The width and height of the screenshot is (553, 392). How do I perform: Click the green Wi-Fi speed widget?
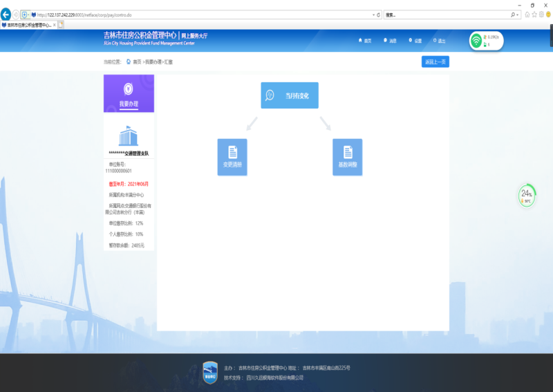pos(486,41)
